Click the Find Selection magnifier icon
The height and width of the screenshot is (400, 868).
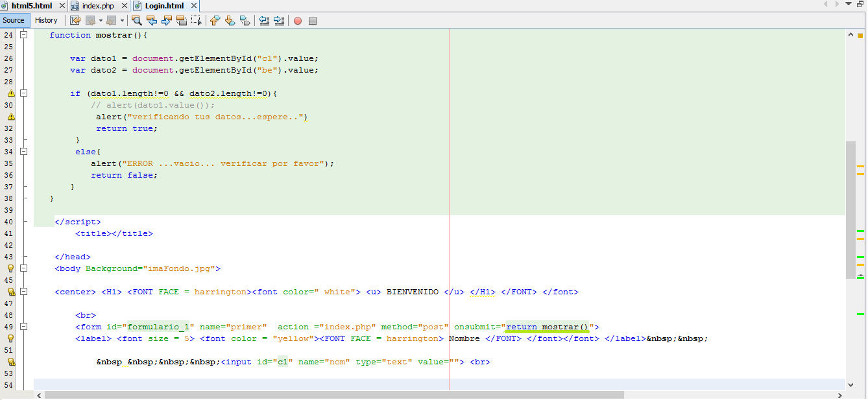coord(137,21)
